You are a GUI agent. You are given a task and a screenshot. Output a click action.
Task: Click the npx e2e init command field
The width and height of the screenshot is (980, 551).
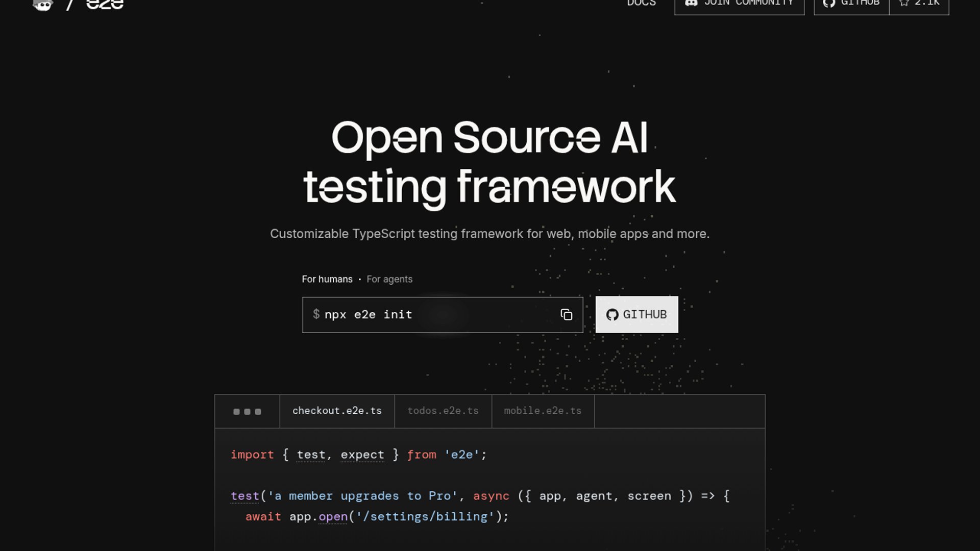click(x=443, y=315)
